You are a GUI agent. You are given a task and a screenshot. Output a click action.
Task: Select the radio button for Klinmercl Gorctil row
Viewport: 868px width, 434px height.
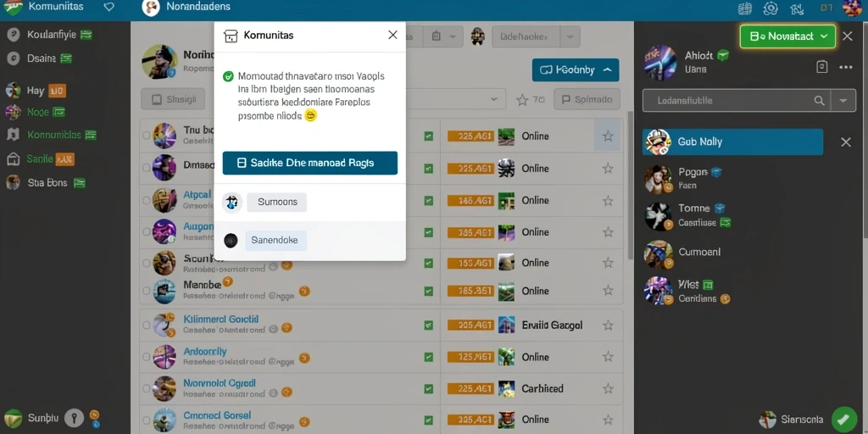tap(146, 325)
